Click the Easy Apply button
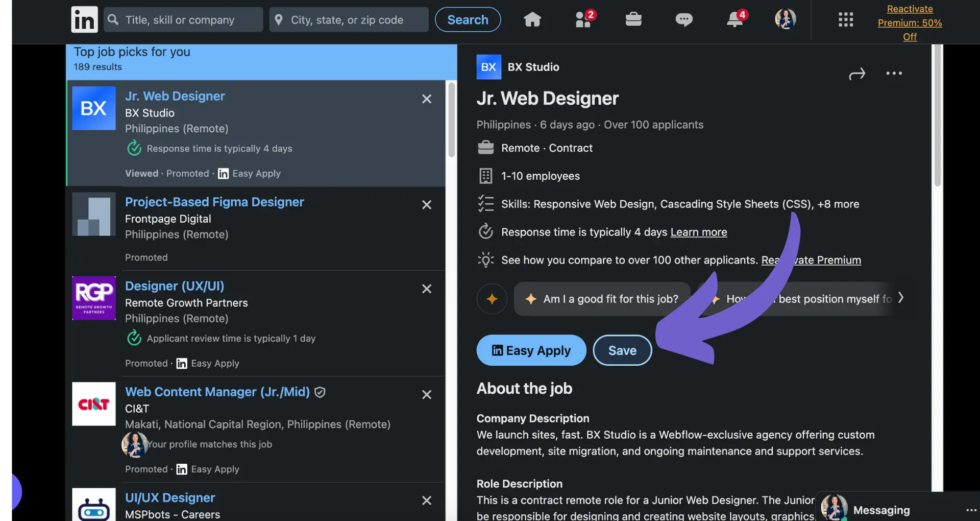 [531, 350]
